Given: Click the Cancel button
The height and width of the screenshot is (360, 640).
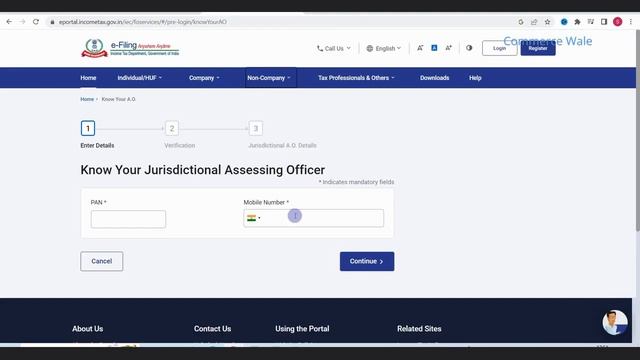Looking at the screenshot, I should tap(102, 261).
